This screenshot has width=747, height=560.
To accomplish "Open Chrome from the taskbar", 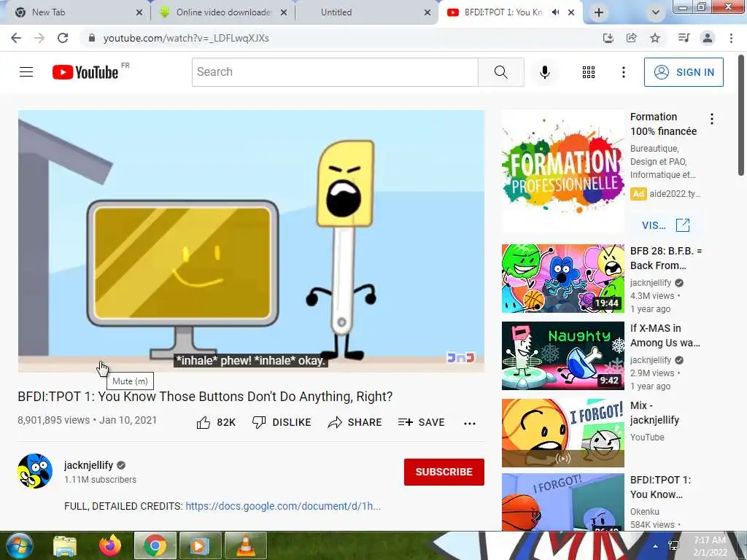I will click(155, 545).
